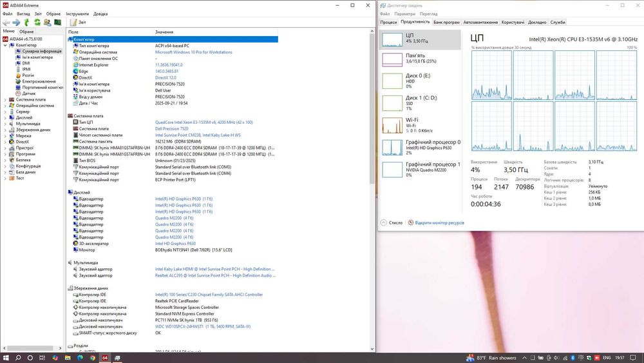Open the Електроживлення power tree item
The height and width of the screenshot is (363, 644).
39,81
